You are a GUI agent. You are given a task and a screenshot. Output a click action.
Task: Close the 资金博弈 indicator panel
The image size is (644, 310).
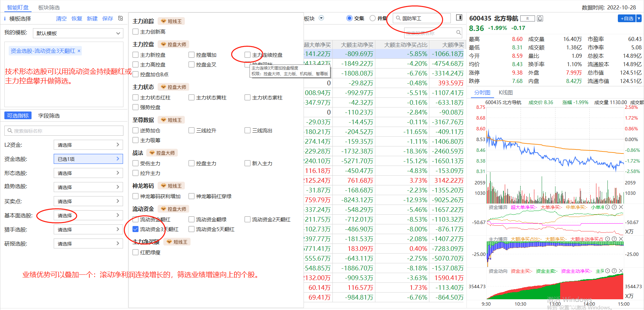(x=621, y=207)
